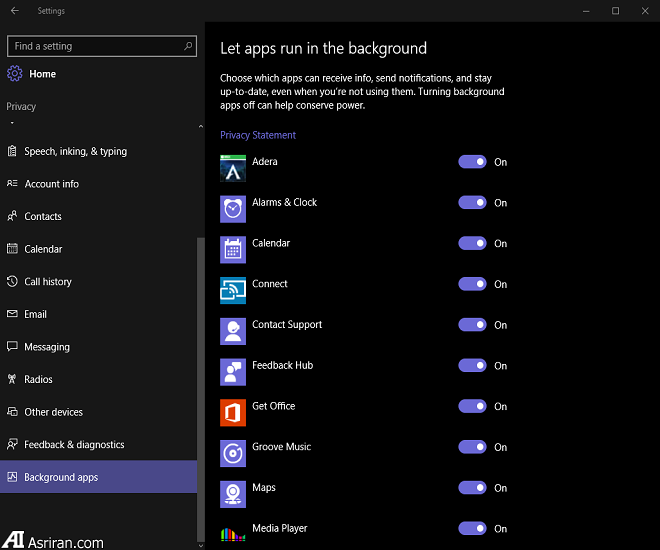Image resolution: width=660 pixels, height=550 pixels.
Task: Click the Feedback Hub app icon
Action: [233, 372]
